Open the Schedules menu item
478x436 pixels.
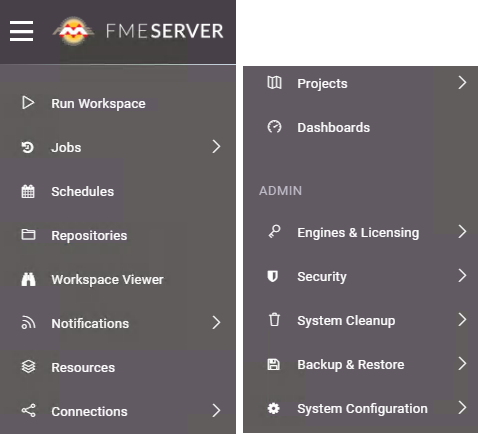click(83, 192)
